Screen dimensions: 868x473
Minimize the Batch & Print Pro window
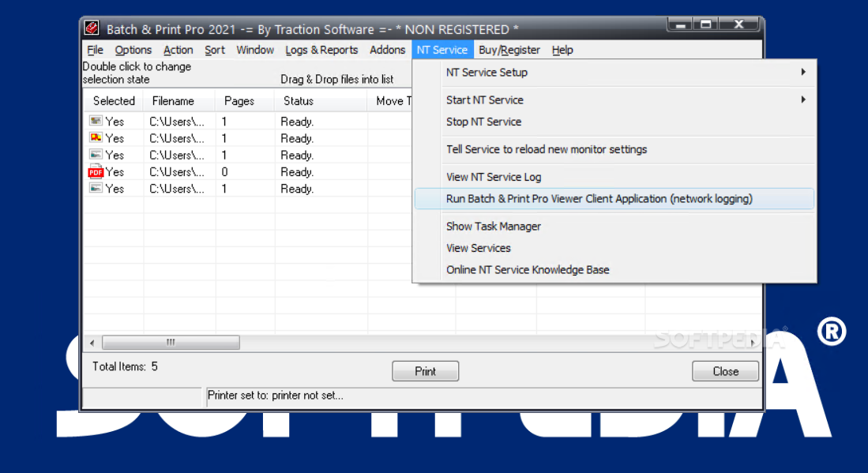click(x=680, y=24)
